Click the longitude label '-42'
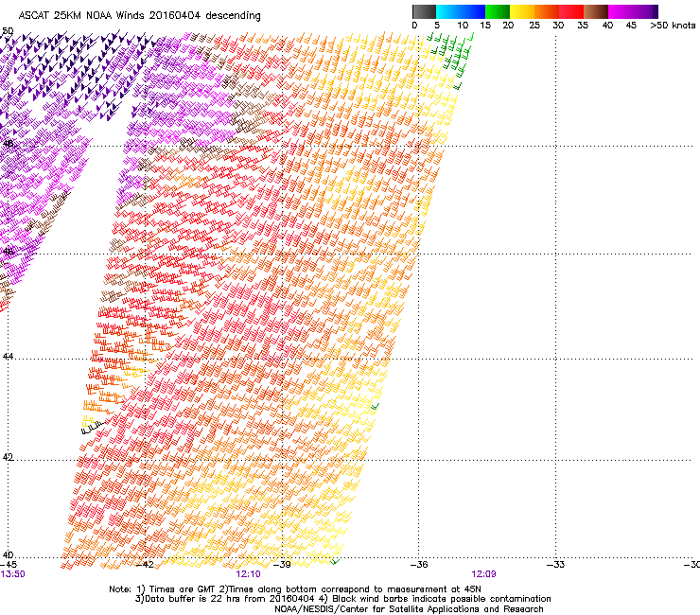The height and width of the screenshot is (615, 700). click(x=144, y=565)
